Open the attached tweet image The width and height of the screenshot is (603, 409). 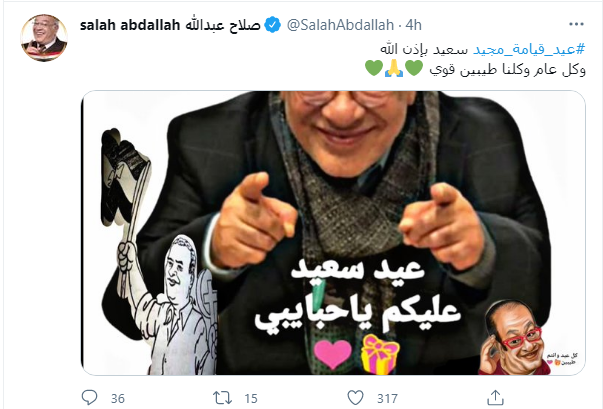pyautogui.click(x=333, y=233)
